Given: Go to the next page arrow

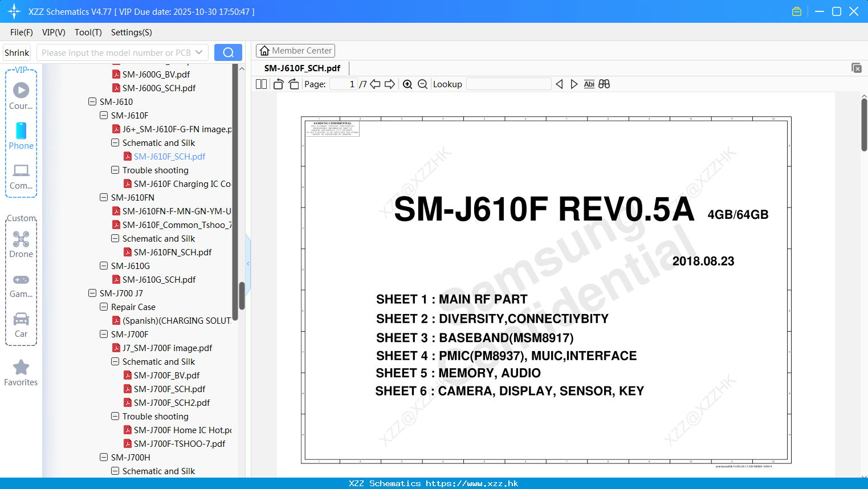Looking at the screenshot, I should pos(390,84).
